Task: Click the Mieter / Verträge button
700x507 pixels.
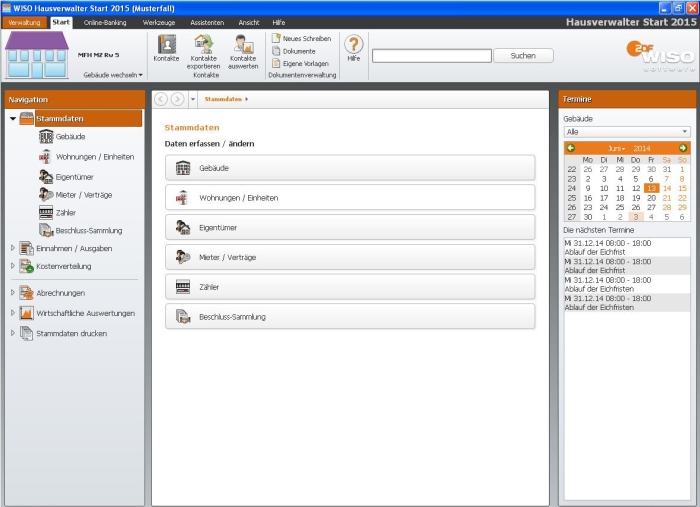Action: [350, 257]
